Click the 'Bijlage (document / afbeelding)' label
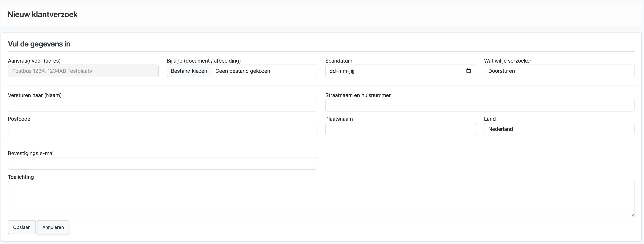Image resolution: width=644 pixels, height=244 pixels. click(x=204, y=61)
